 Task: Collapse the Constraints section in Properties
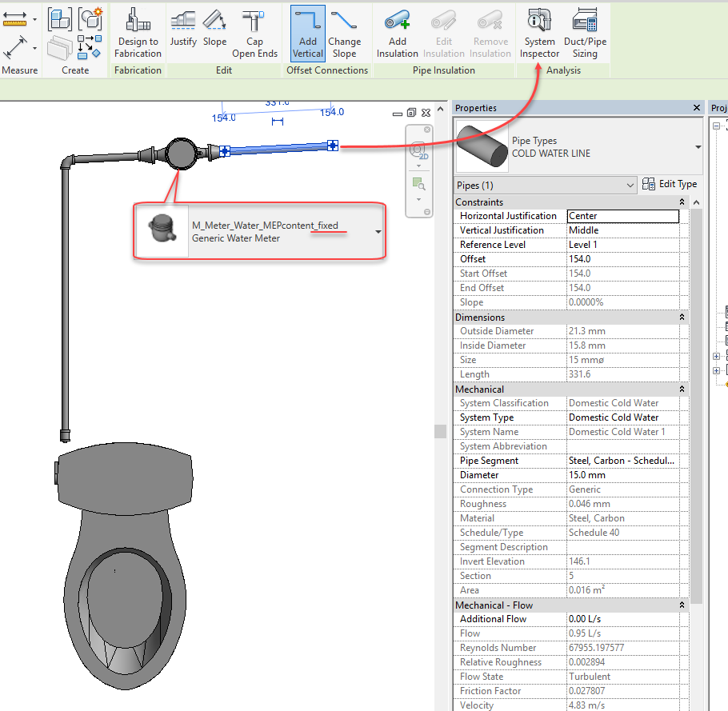pyautogui.click(x=682, y=202)
